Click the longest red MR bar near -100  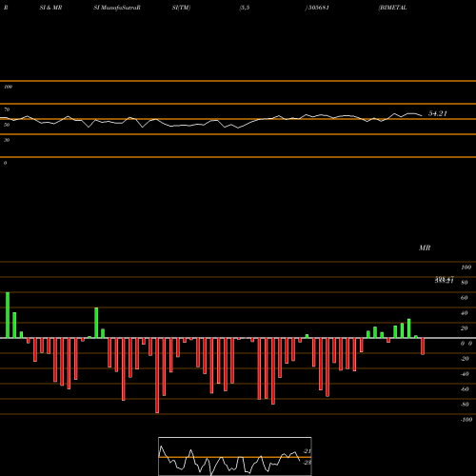(157, 375)
